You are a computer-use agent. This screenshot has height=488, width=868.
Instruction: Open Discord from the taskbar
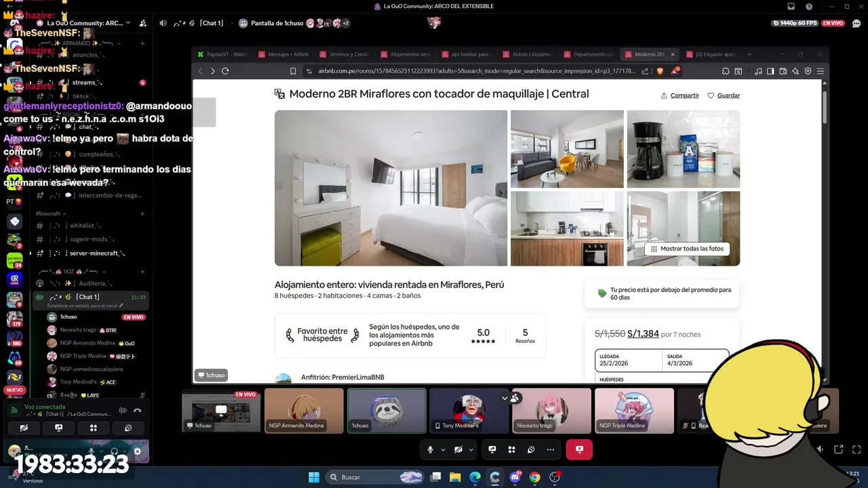tap(515, 477)
